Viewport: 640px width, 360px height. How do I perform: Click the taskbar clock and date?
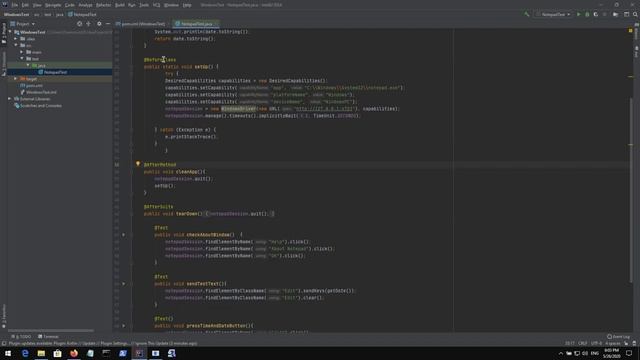point(611,353)
